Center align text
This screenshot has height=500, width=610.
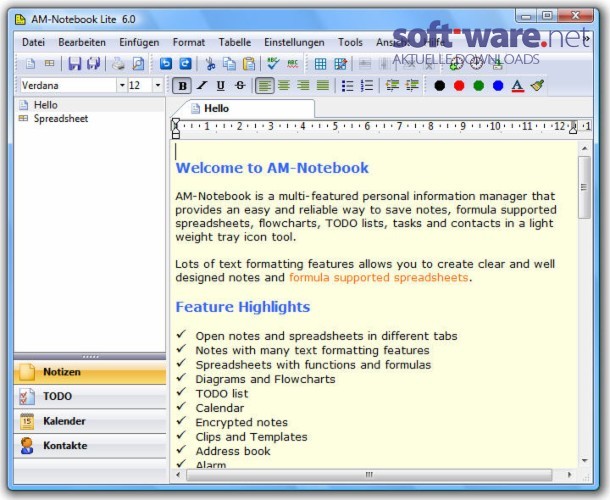click(x=284, y=86)
